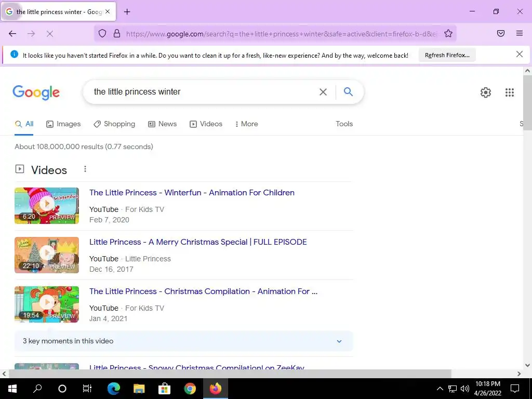
Task: Click the results count text
Action: point(84,147)
